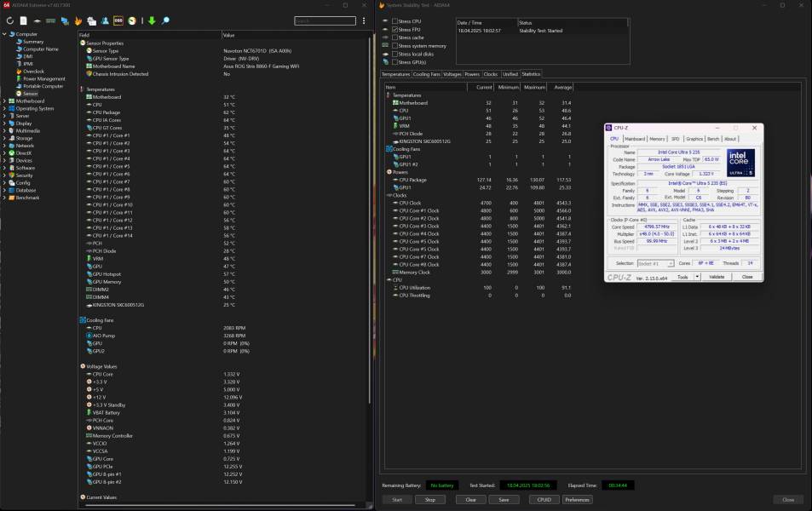This screenshot has width=812, height=511.
Task: Select Portable Computer in the tree
Action: pyautogui.click(x=43, y=86)
